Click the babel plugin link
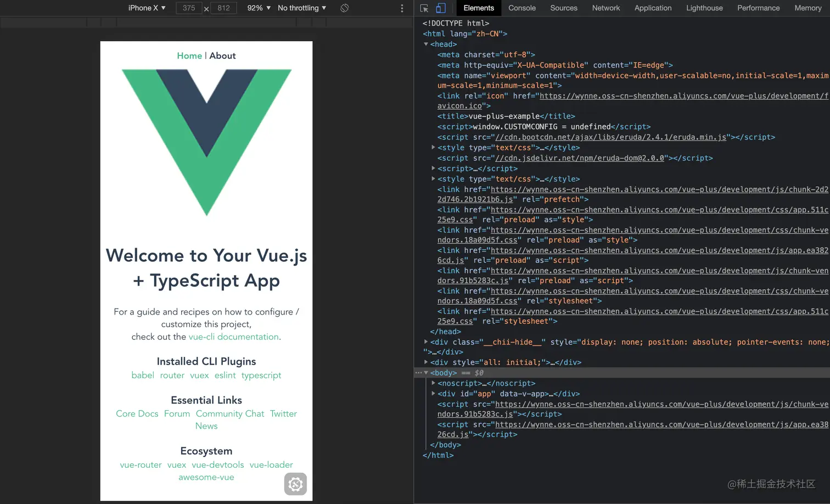830x504 pixels. pos(143,375)
